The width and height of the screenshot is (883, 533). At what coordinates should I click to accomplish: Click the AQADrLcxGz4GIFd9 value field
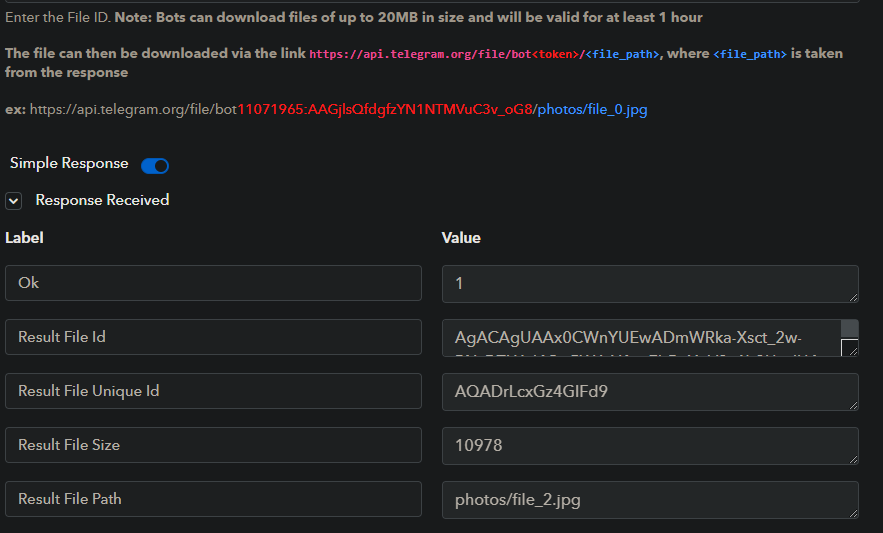[650, 392]
